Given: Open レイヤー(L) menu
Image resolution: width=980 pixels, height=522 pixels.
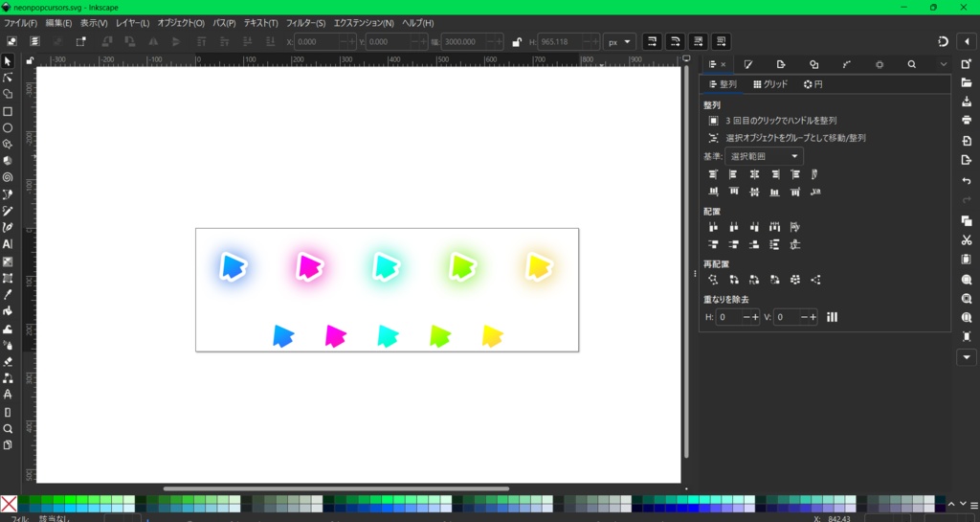Looking at the screenshot, I should click(132, 23).
